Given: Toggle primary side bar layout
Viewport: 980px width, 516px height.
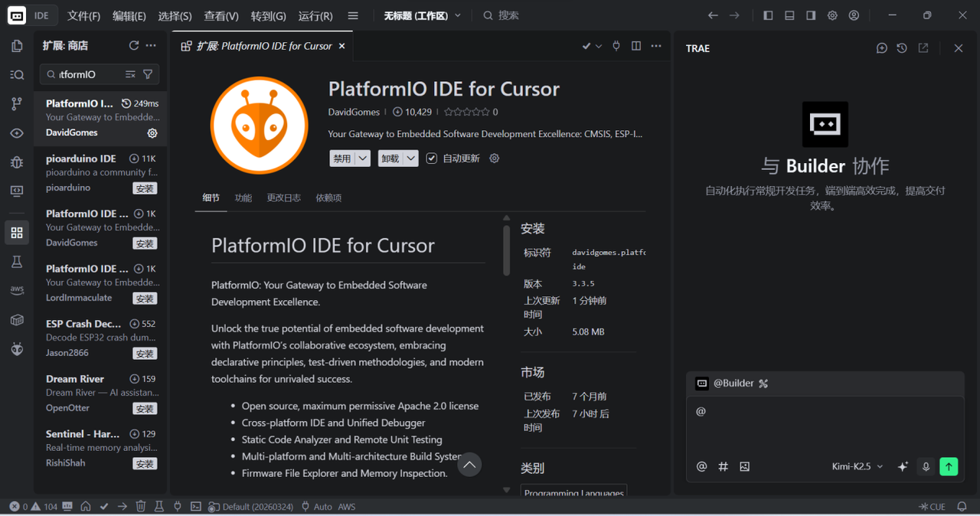Looking at the screenshot, I should click(768, 15).
